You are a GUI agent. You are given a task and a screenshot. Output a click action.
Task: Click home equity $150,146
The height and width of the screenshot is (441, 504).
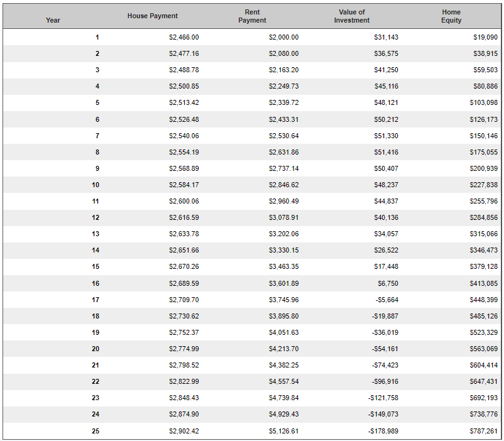coord(483,136)
